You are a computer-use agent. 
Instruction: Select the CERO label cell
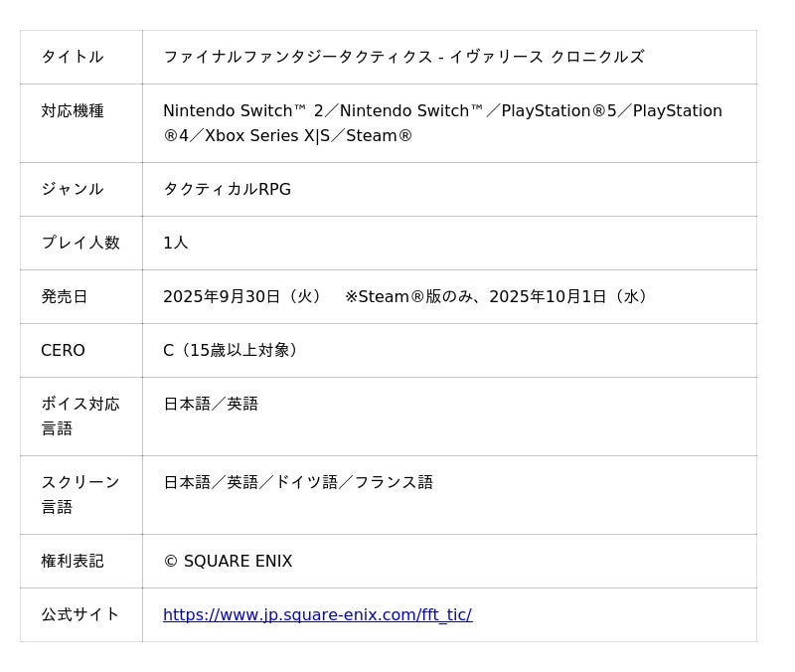[x=63, y=350]
